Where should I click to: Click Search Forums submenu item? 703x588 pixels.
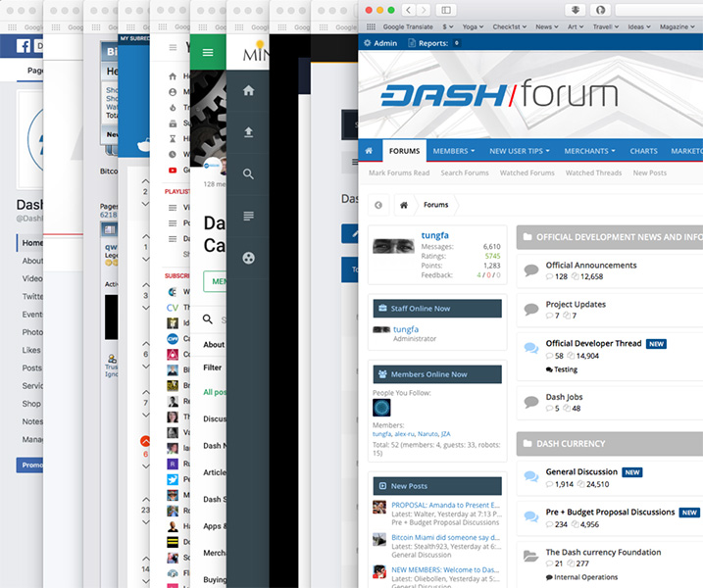pyautogui.click(x=465, y=172)
